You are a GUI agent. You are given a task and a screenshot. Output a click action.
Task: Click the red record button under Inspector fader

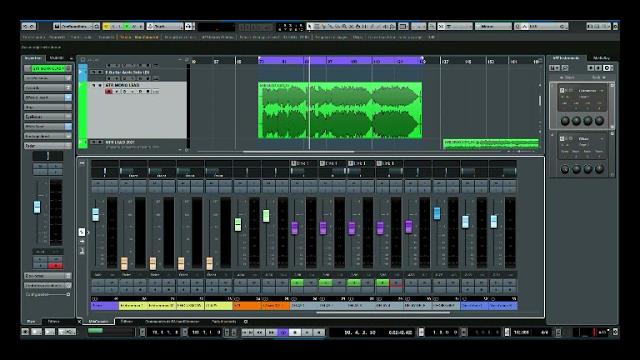pyautogui.click(x=55, y=266)
